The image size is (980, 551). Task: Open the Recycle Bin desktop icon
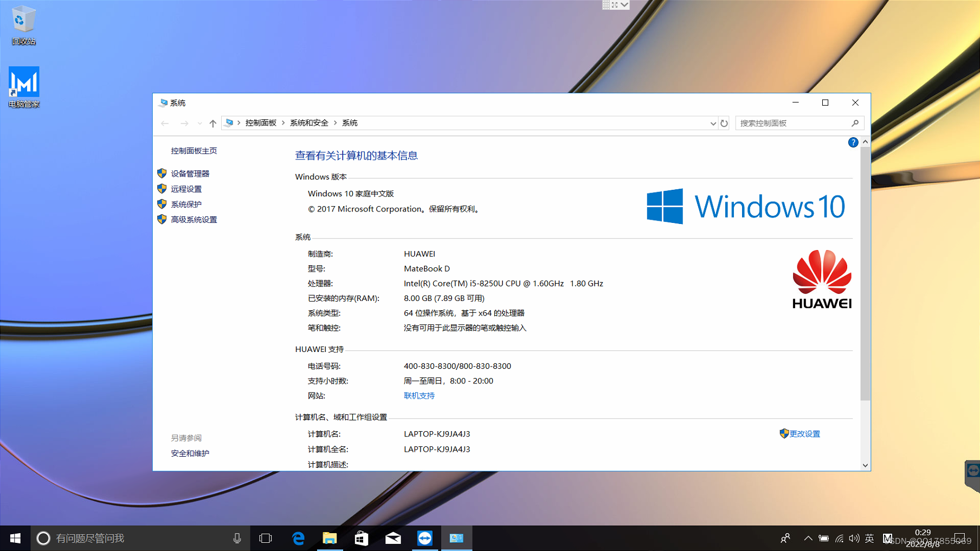pos(23,25)
